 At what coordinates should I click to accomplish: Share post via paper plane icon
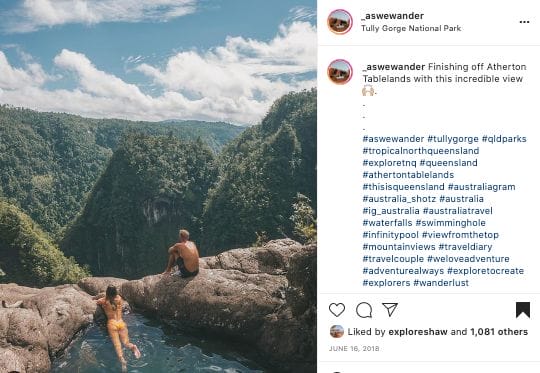point(390,310)
